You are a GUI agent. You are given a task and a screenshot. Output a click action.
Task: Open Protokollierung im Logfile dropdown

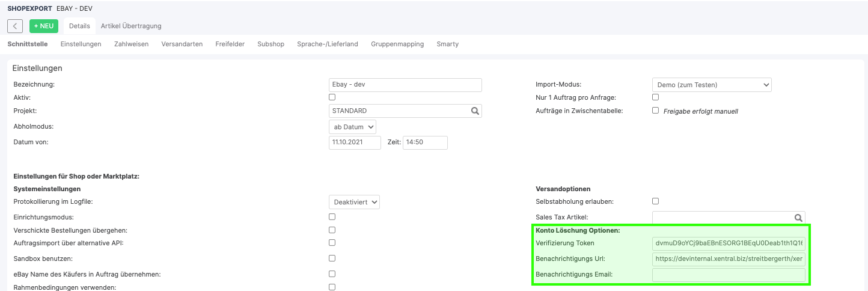point(354,202)
